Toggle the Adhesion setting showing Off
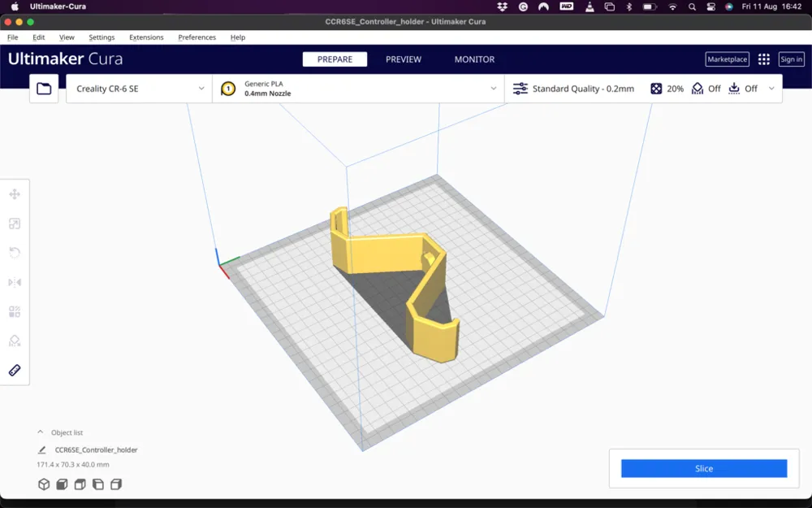The height and width of the screenshot is (508, 812). coord(743,89)
